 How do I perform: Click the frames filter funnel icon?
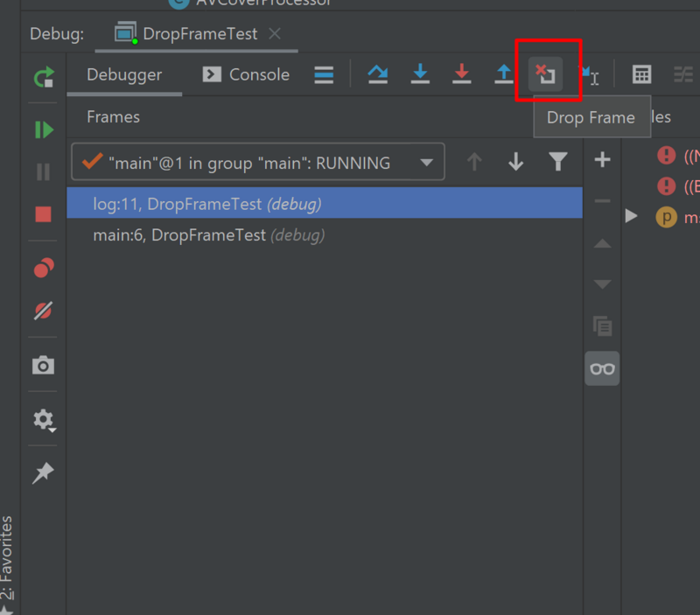point(558,162)
